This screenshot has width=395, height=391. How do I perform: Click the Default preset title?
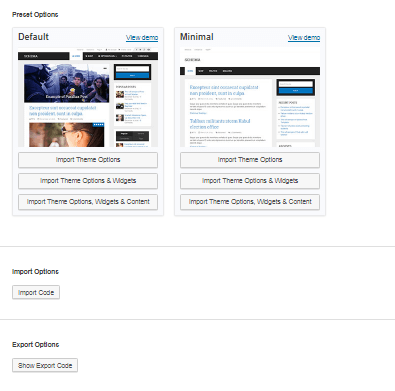pos(33,37)
